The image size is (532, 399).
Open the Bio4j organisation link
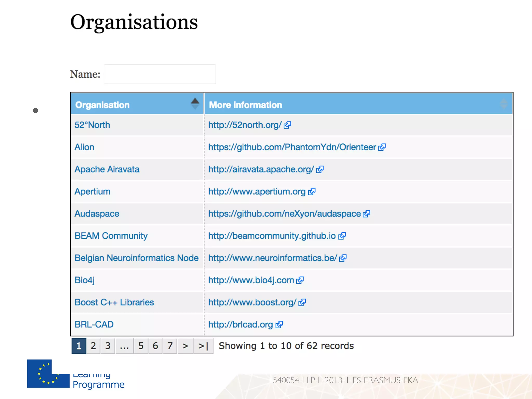point(85,280)
